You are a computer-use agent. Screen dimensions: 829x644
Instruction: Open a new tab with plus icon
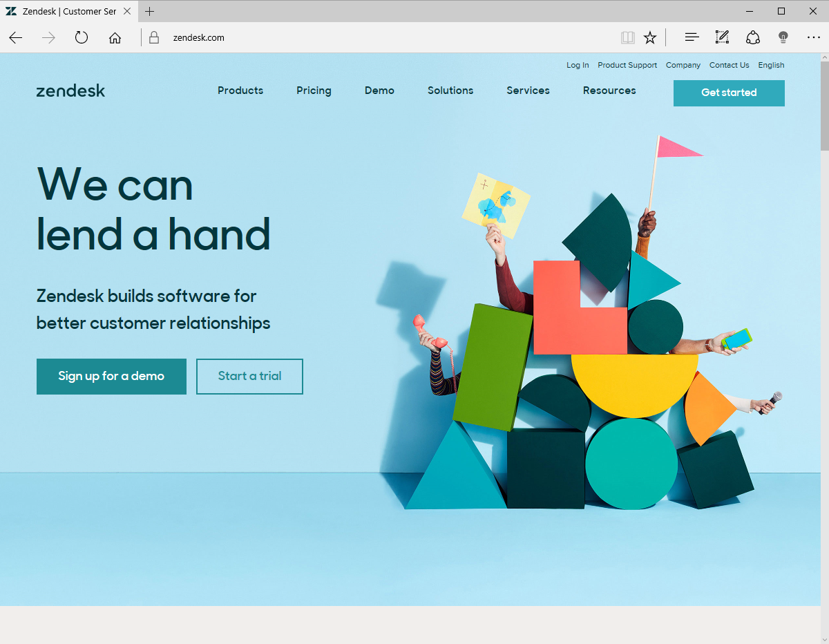pos(150,11)
